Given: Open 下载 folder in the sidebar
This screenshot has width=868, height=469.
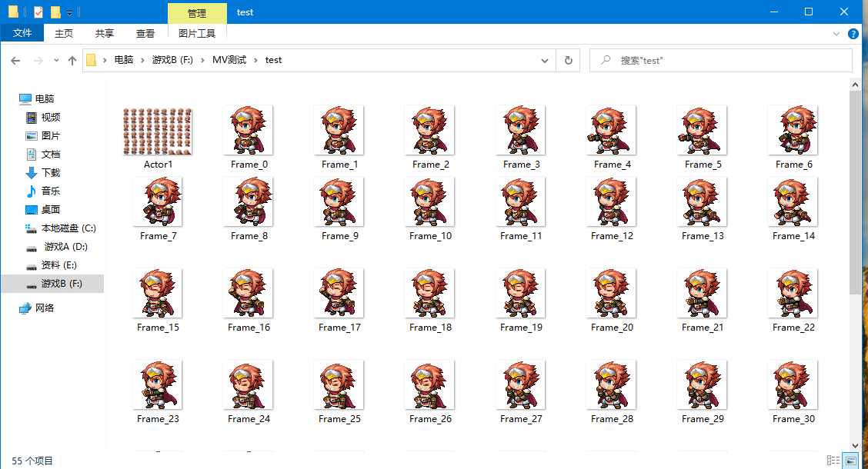Looking at the screenshot, I should (x=50, y=172).
